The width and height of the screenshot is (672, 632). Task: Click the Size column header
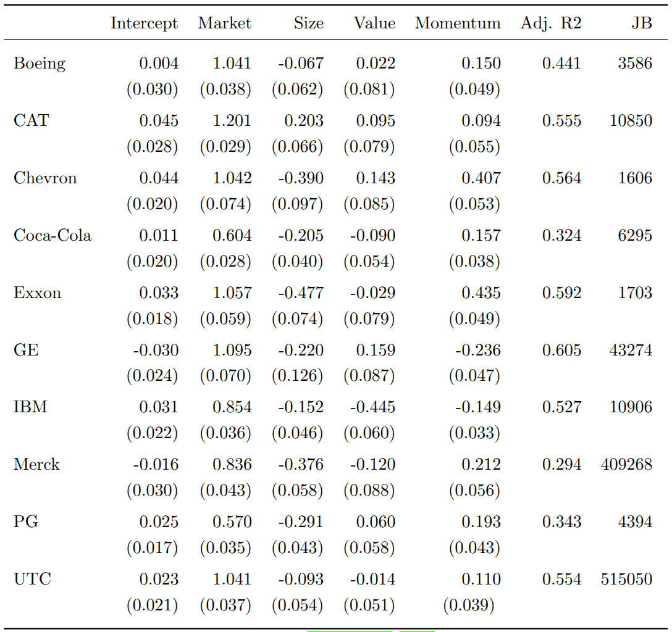pyautogui.click(x=308, y=23)
